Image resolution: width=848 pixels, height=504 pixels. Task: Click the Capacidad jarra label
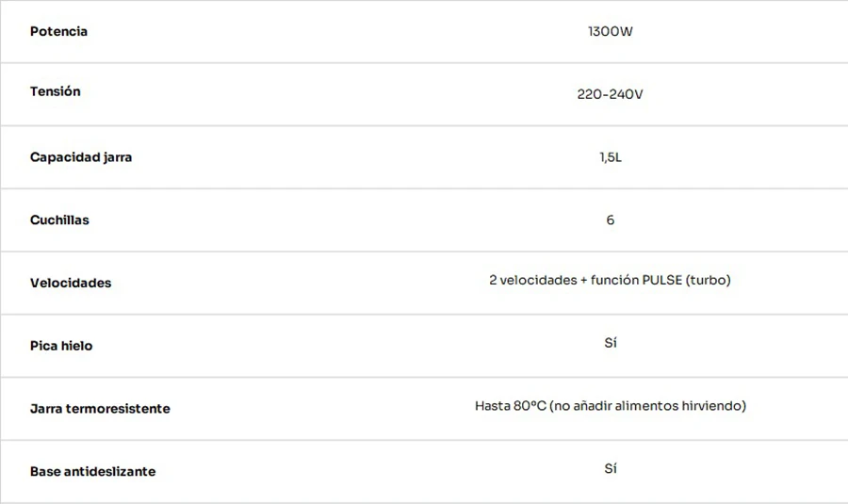81,157
